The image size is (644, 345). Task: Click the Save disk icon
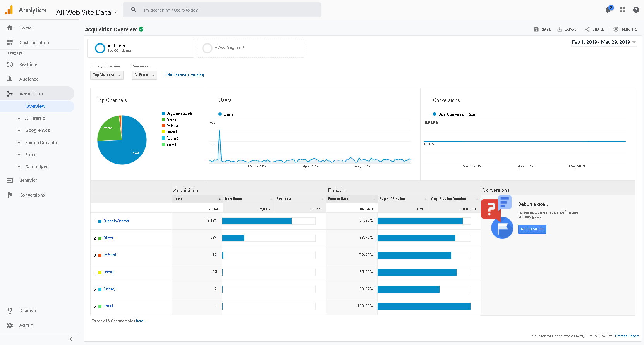point(536,29)
